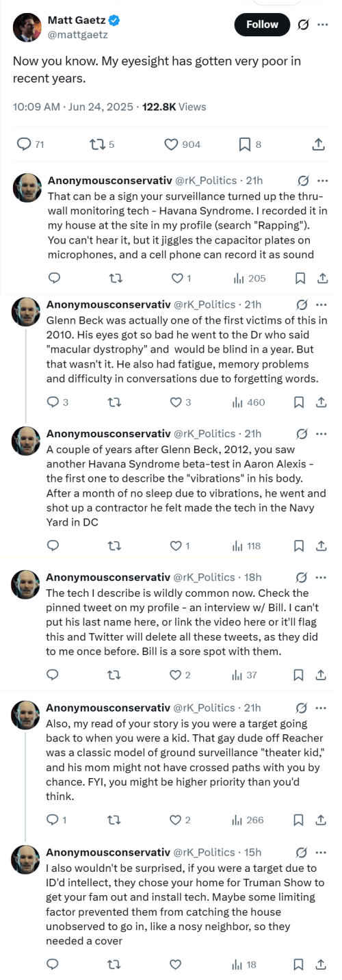Retweet the main post with 5 reposts
342x980 pixels.
[x=103, y=144]
